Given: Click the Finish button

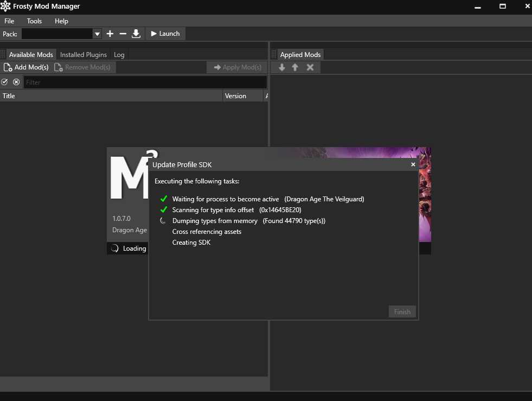Looking at the screenshot, I should (402, 311).
